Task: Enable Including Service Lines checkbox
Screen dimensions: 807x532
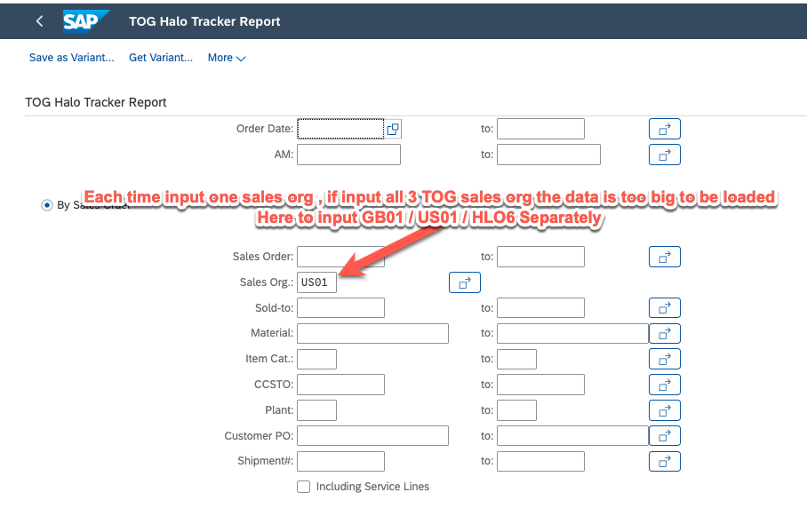Action: point(304,487)
